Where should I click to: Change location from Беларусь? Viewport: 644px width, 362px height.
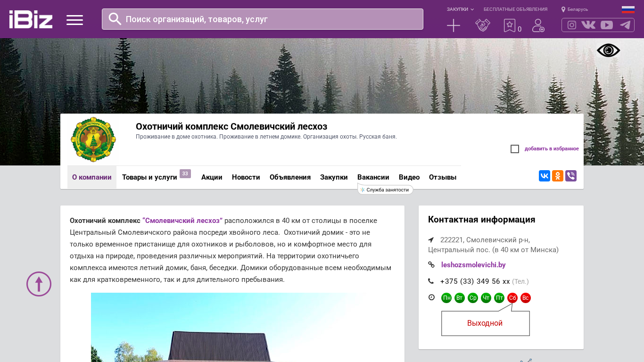[575, 9]
